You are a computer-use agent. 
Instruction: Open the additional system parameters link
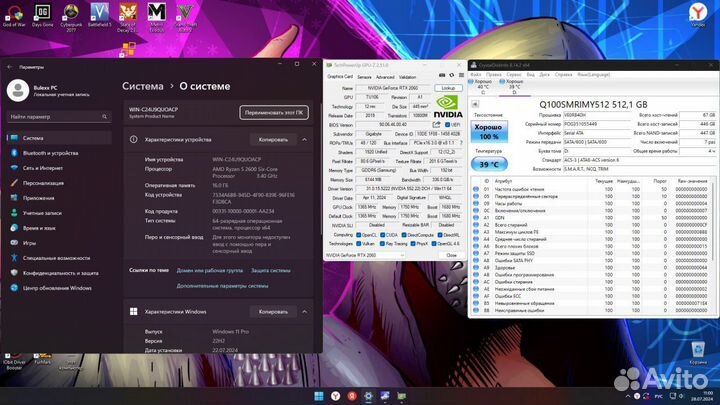[x=222, y=286]
